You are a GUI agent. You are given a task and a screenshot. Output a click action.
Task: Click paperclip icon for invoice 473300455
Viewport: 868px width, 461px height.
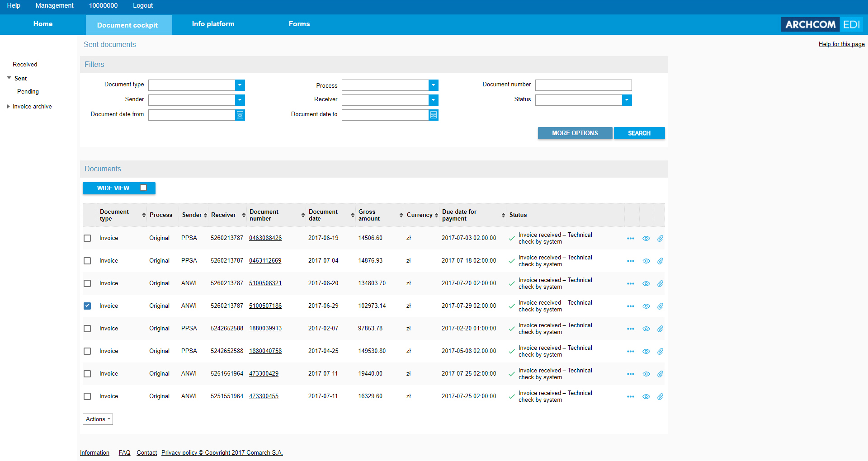(x=660, y=397)
